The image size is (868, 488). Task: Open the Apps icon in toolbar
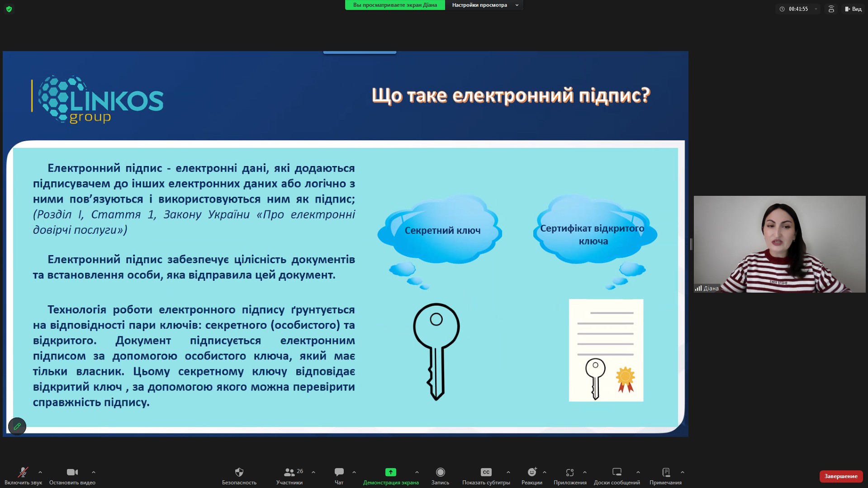pos(570,473)
